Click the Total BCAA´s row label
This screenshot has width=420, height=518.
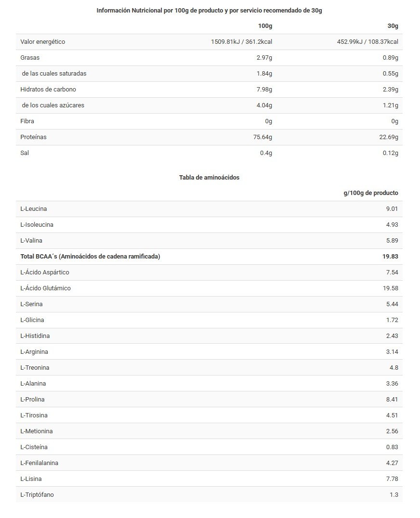pos(90,257)
